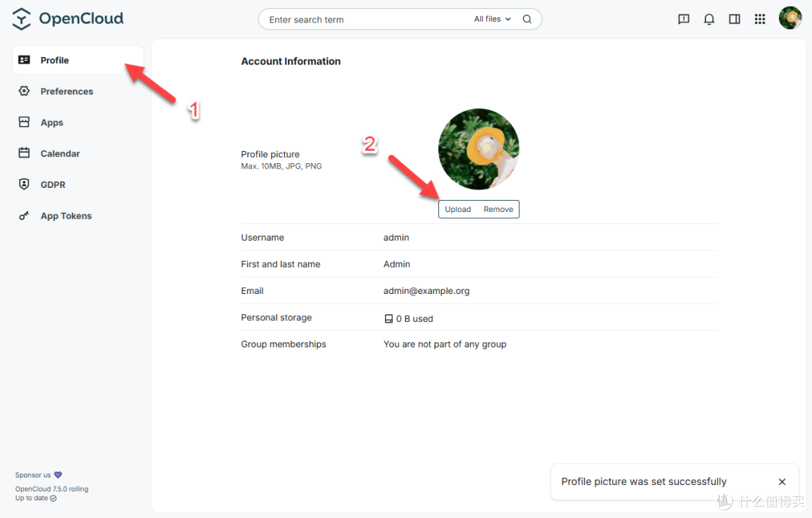Open the feedback icon in top bar
The image size is (812, 518).
(683, 19)
